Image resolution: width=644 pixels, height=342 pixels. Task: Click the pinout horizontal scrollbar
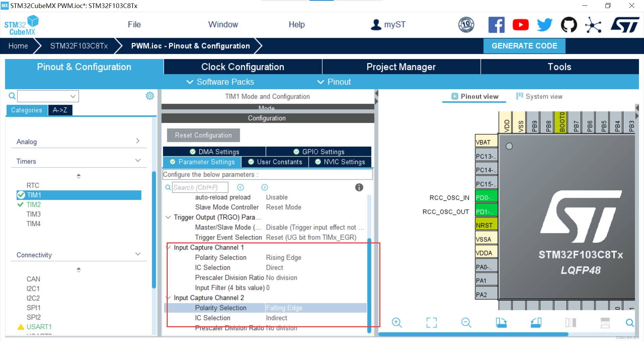pos(473,334)
